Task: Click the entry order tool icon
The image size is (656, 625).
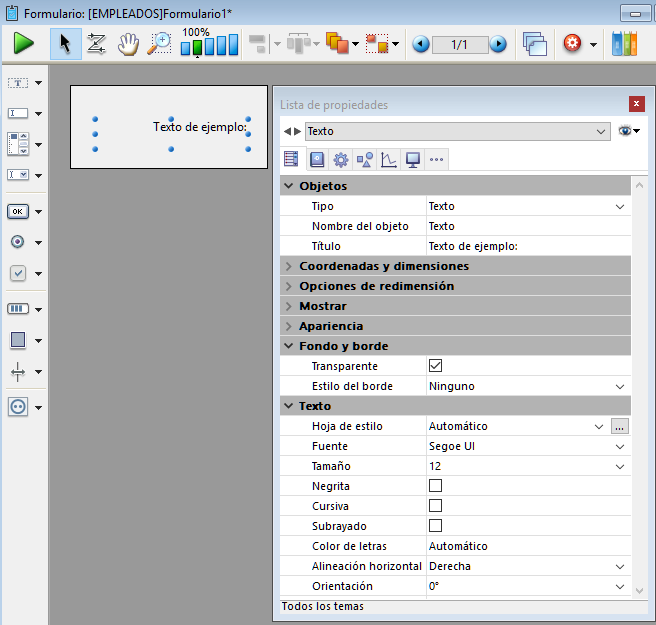Action: (97, 44)
